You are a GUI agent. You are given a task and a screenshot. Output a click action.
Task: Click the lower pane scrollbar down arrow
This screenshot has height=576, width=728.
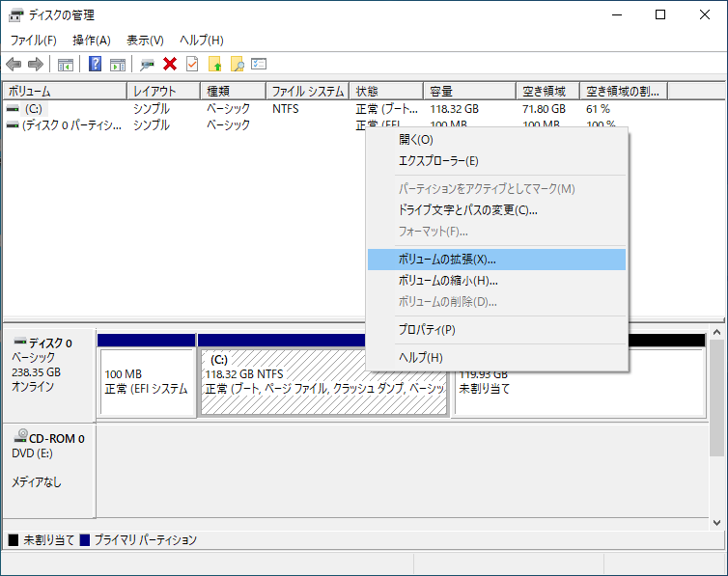coord(717,522)
